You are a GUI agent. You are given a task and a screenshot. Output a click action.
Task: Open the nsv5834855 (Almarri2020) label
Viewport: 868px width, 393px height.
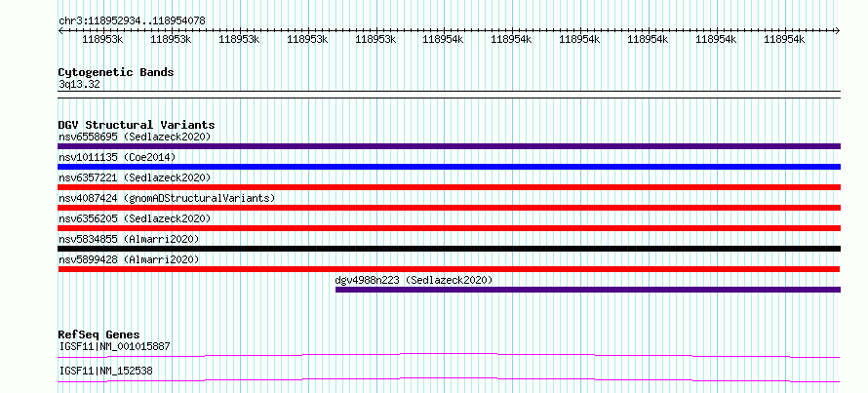coord(129,239)
